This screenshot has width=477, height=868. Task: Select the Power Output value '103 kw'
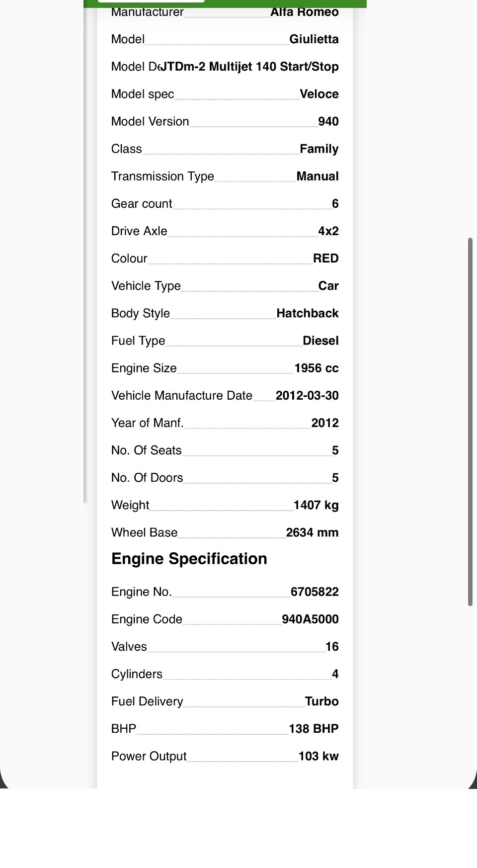pyautogui.click(x=318, y=756)
